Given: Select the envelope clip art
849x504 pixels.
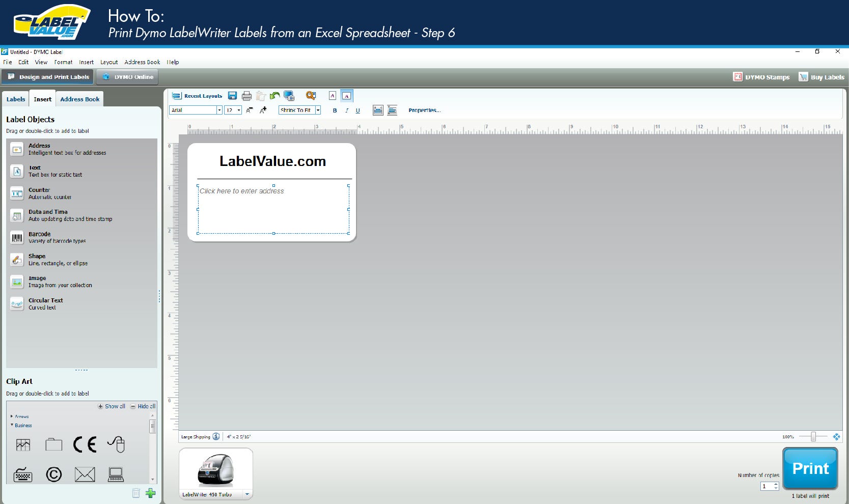Looking at the screenshot, I should tap(85, 474).
